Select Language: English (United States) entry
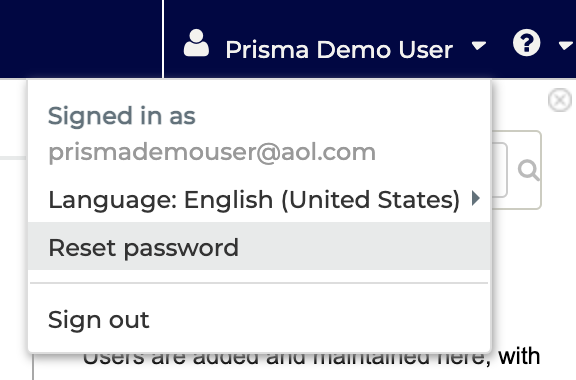 [259, 199]
